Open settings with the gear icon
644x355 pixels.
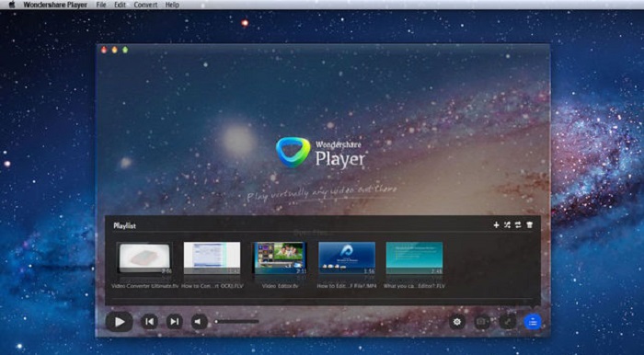[457, 322]
